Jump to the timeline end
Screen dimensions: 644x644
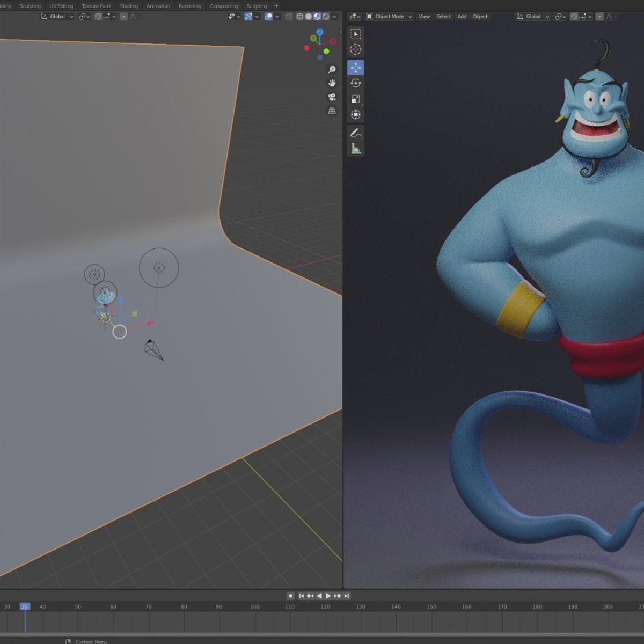pyautogui.click(x=347, y=596)
